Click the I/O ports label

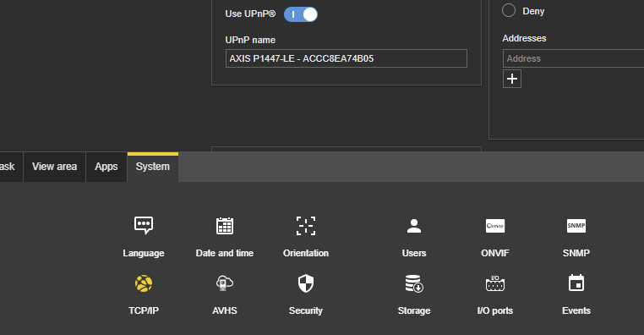[x=495, y=310]
